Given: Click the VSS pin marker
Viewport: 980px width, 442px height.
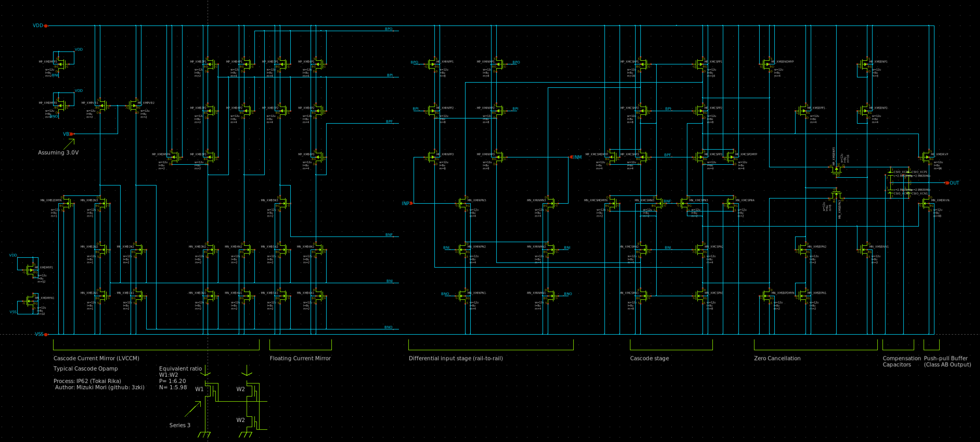Looking at the screenshot, I should 46,334.
